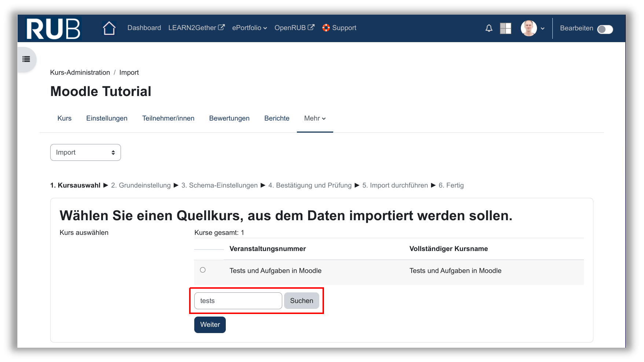Click the RUB logo
Viewport: 644px width, 362px height.
(x=53, y=29)
